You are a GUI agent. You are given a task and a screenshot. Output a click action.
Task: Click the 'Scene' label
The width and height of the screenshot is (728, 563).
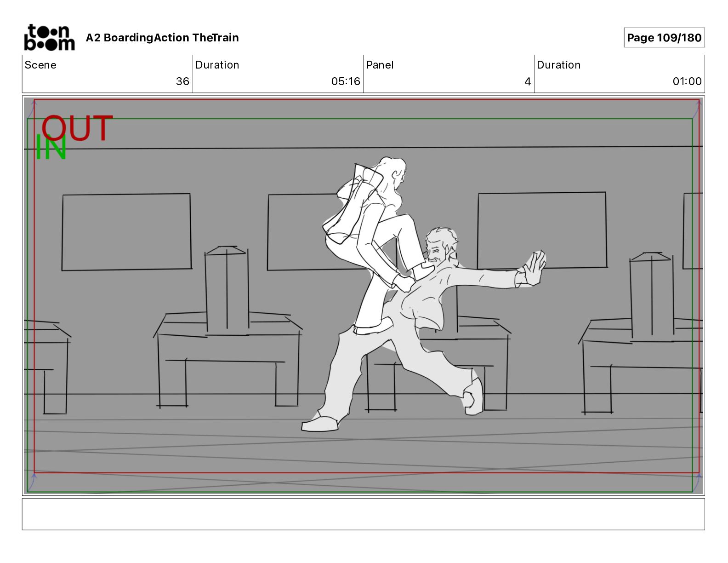point(40,65)
